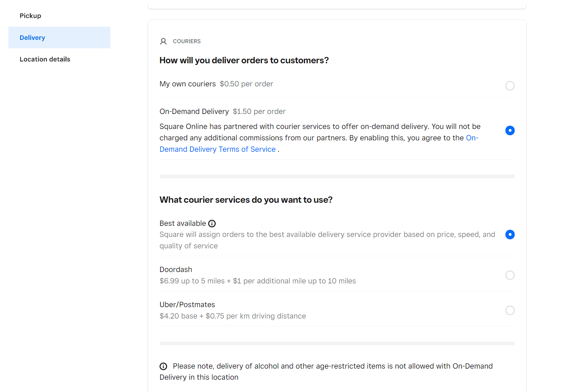The height and width of the screenshot is (392, 563).
Task: Open the Pickup settings section
Action: coord(30,16)
